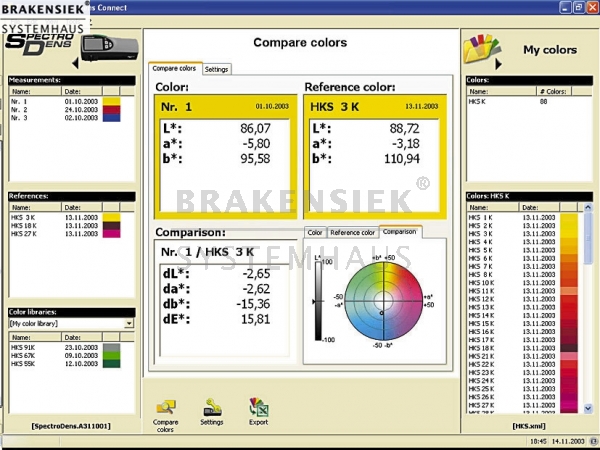Click the a*b* color wheel diagram

click(384, 301)
